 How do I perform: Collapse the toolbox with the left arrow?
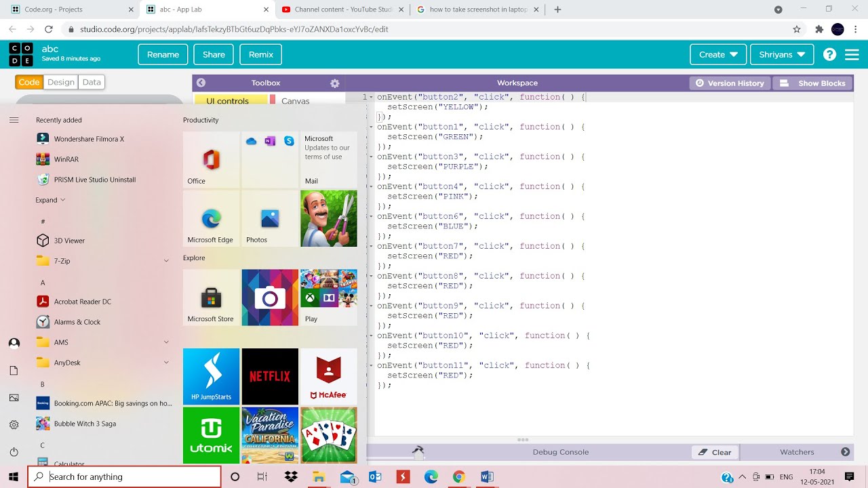click(x=201, y=83)
